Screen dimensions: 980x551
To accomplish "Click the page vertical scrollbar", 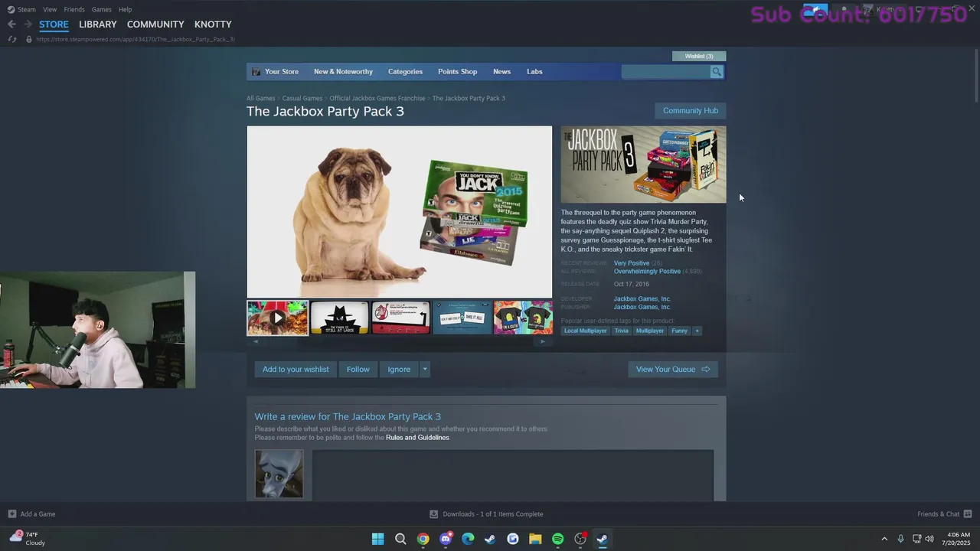I will 975,77.
